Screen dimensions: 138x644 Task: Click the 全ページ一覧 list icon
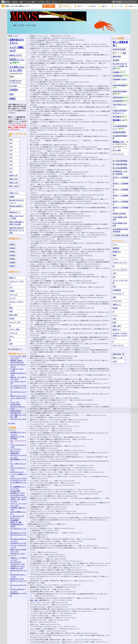(112, 6)
